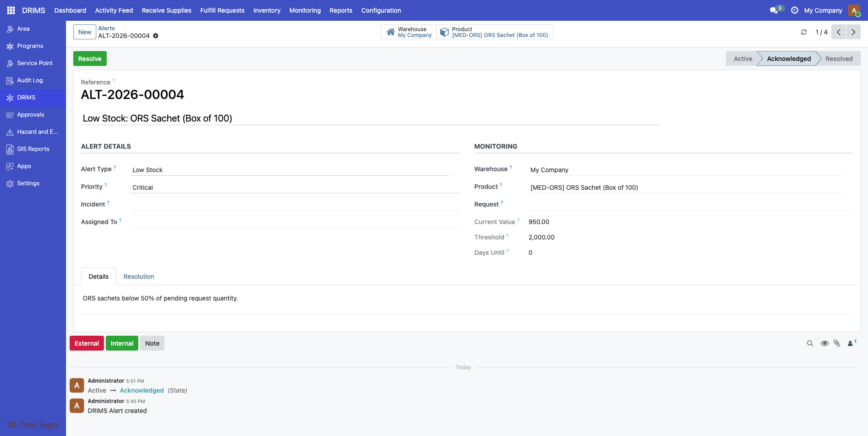868x436 pixels.
Task: Open GIS Reports in the sidebar
Action: click(33, 149)
